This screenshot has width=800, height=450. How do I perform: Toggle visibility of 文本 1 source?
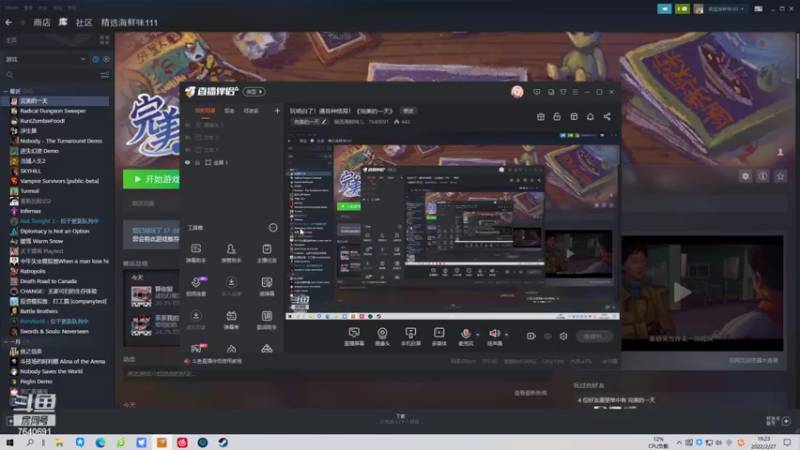(188, 150)
